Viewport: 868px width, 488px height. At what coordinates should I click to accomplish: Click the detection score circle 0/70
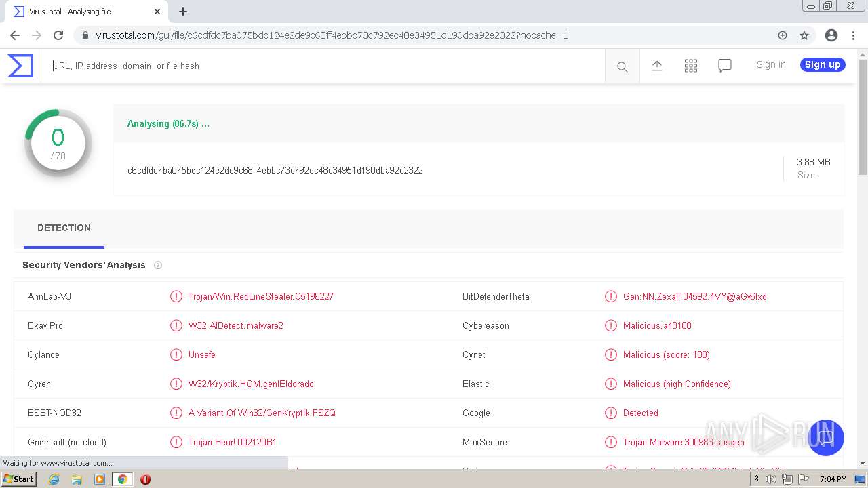pyautogui.click(x=58, y=143)
